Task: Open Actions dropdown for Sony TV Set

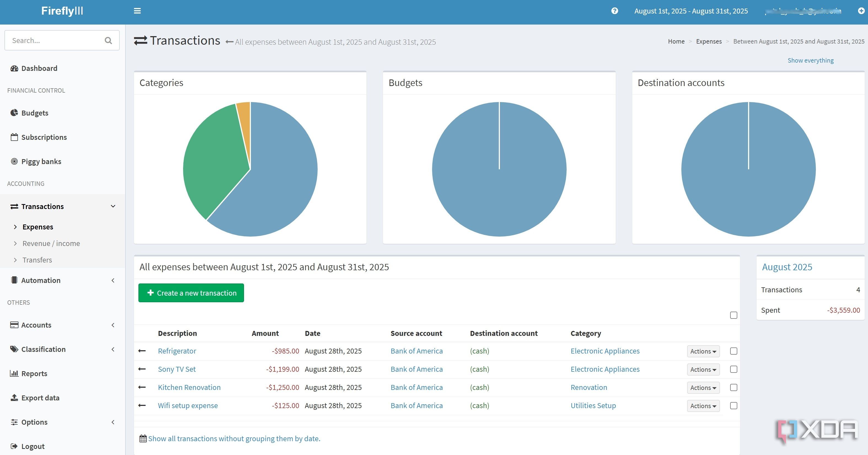Action: [703, 370]
